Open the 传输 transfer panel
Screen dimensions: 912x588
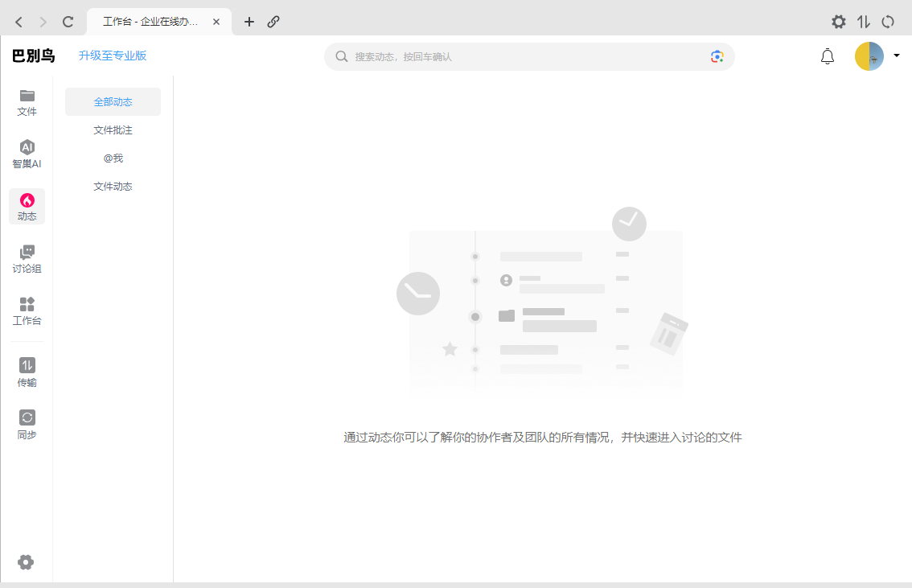pos(27,372)
